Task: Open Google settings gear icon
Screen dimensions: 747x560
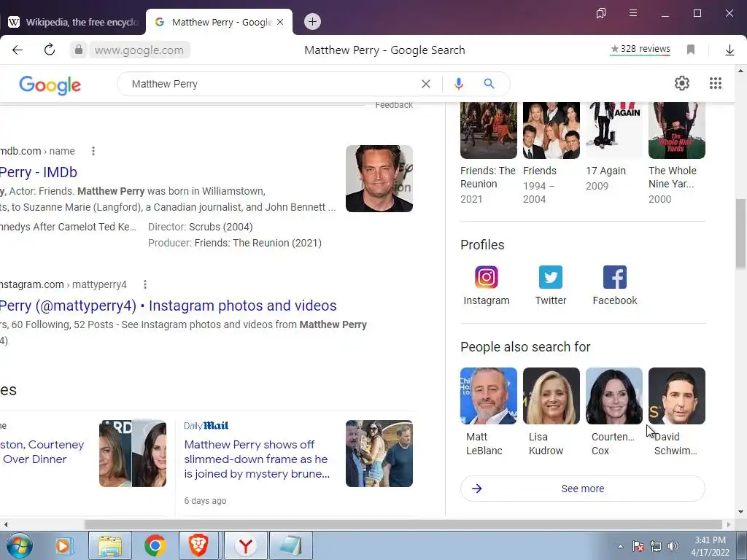Action: (682, 83)
